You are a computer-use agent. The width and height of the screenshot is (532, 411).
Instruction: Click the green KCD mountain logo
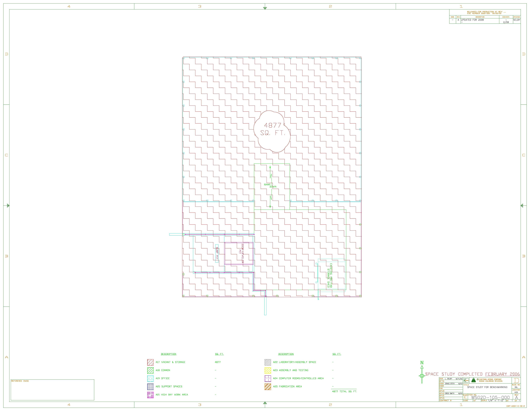(473, 380)
